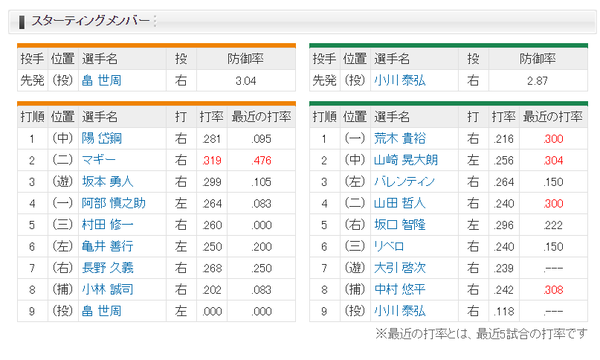This screenshot has width=600, height=360.
Task: Select ERA value 2.87
Action: click(x=537, y=81)
